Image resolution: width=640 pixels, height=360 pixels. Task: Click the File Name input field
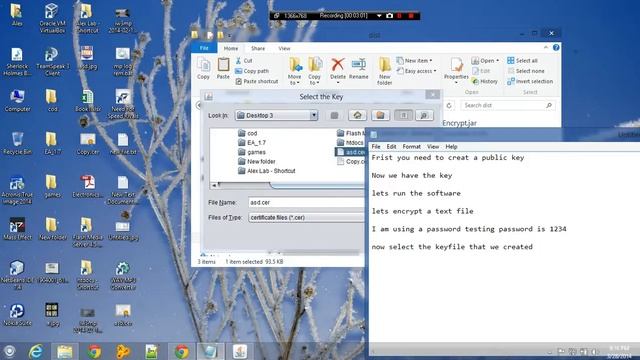(x=307, y=202)
